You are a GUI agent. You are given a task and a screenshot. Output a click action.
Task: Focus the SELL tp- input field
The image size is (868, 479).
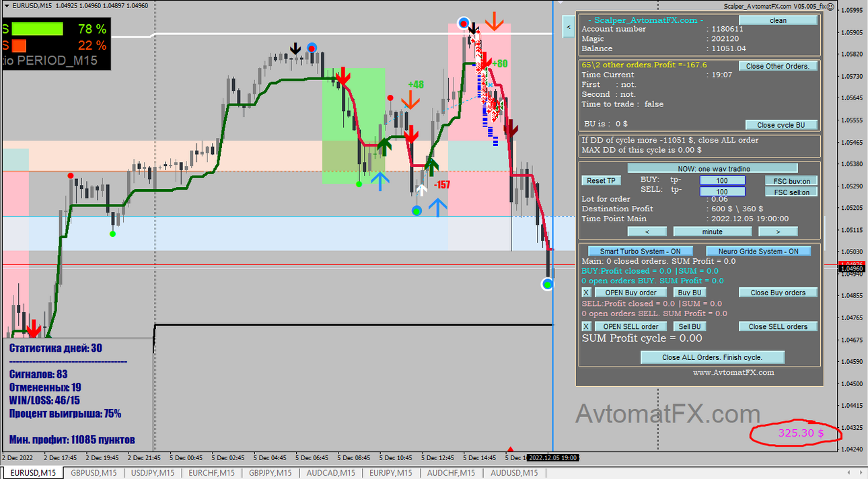click(722, 192)
